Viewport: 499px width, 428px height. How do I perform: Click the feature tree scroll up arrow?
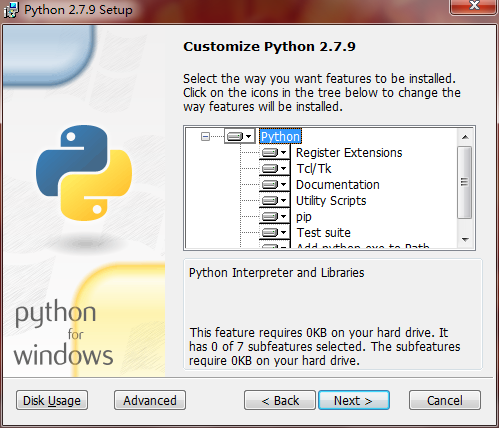click(465, 137)
